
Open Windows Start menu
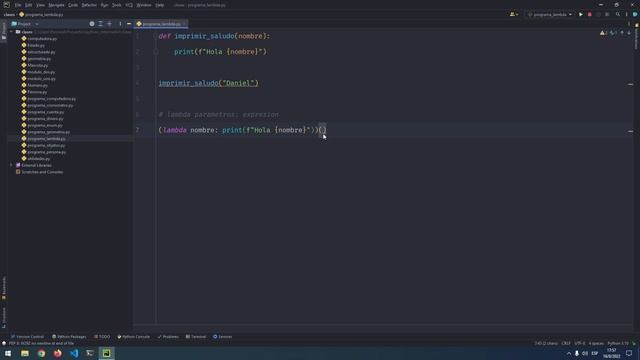click(8, 353)
